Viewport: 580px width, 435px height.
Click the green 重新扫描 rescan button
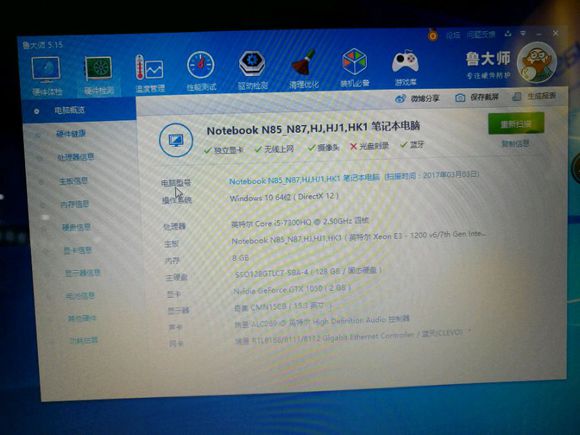(x=516, y=124)
